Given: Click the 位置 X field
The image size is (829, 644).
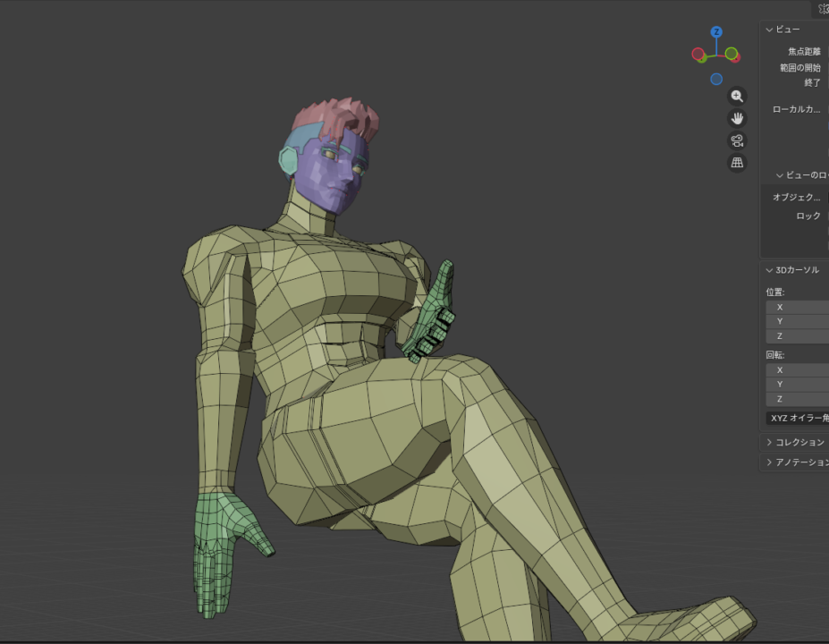Looking at the screenshot, I should (798, 307).
